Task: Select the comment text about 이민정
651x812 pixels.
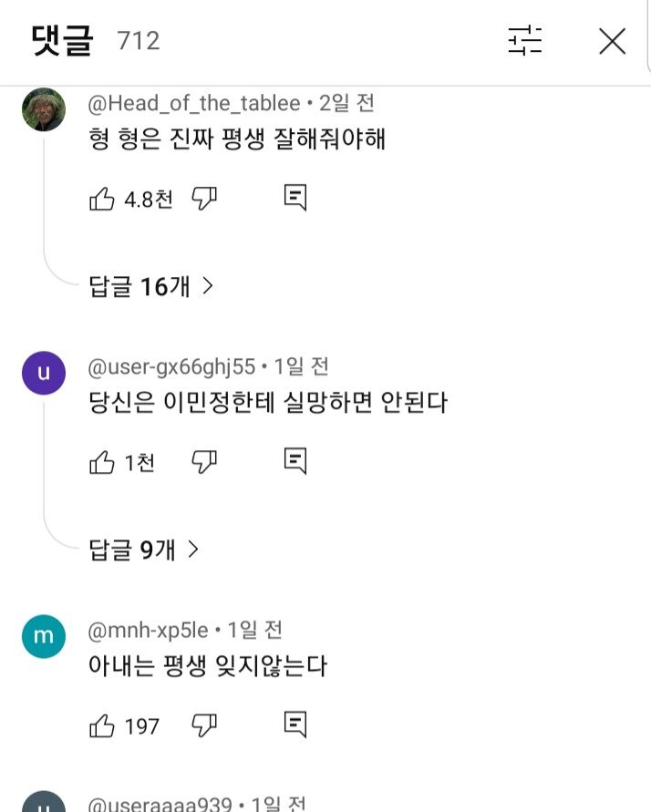Action: (267, 402)
